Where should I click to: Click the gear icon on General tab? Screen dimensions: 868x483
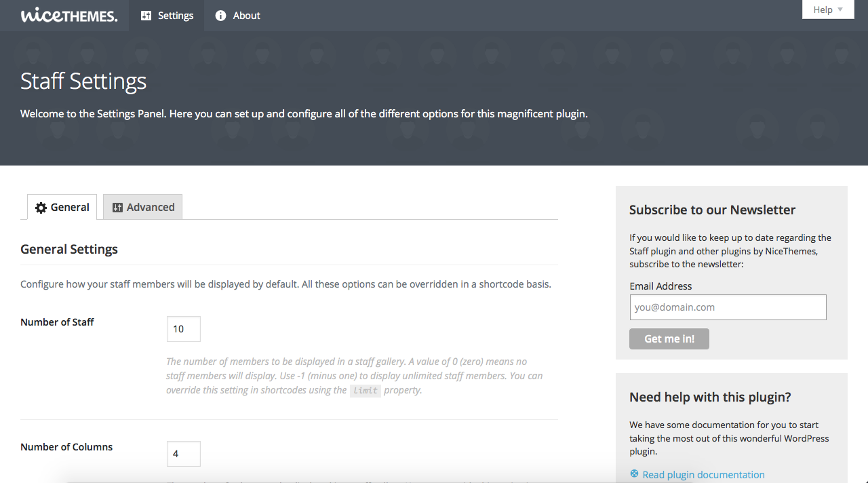coord(41,208)
